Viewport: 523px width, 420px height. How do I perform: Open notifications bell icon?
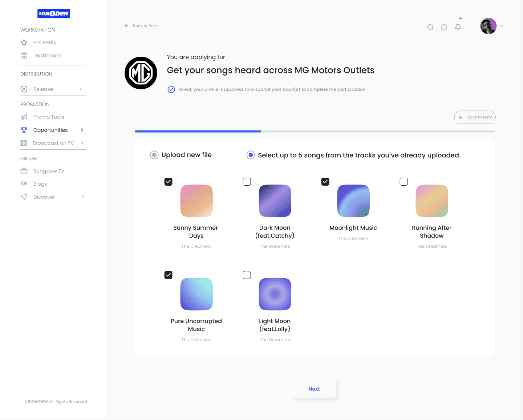(458, 27)
